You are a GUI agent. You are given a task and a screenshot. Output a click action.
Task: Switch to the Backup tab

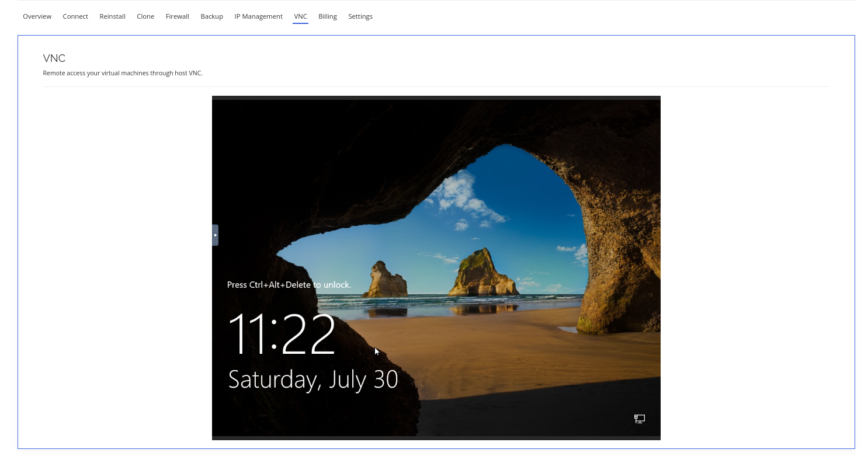tap(211, 16)
